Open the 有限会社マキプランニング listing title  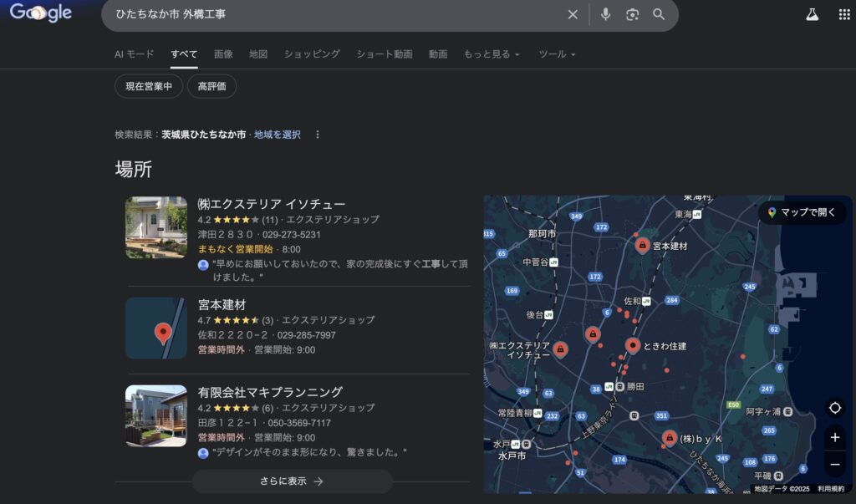(270, 392)
